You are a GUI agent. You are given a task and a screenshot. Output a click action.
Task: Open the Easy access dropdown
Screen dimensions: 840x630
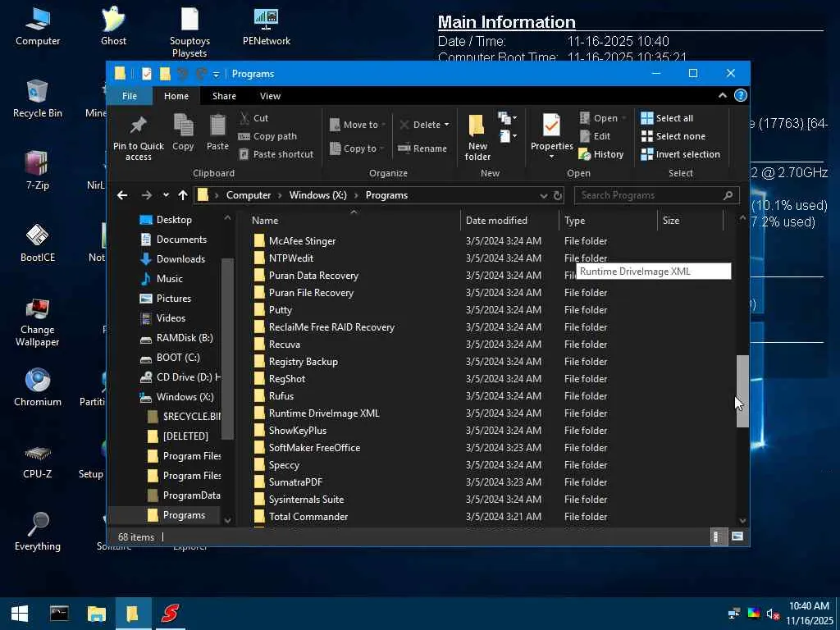click(x=508, y=136)
